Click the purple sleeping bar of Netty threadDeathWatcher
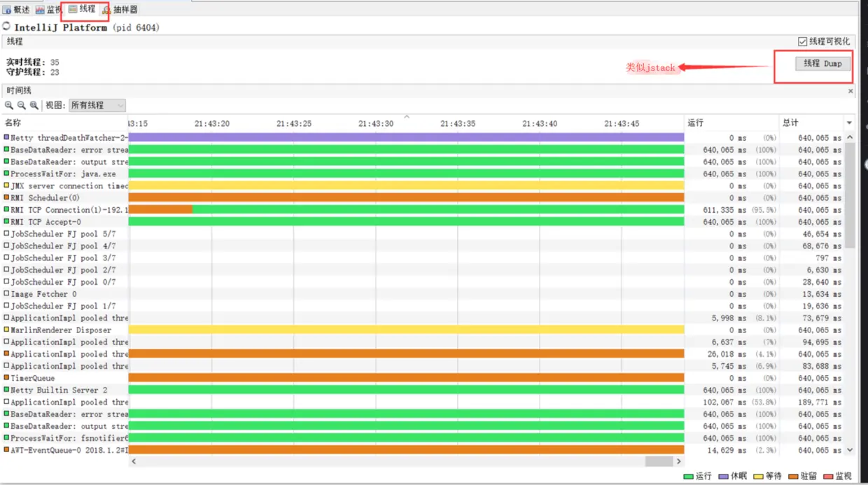The height and width of the screenshot is (485, 868). 406,138
